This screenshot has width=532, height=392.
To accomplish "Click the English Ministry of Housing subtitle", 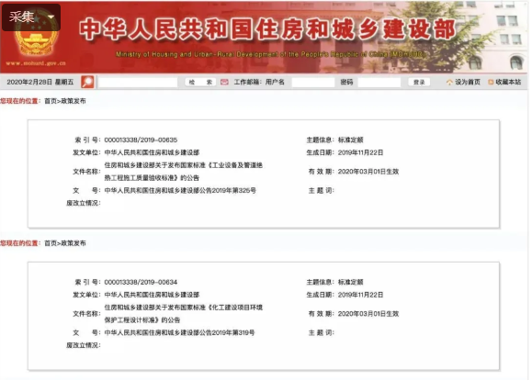I will pos(270,54).
